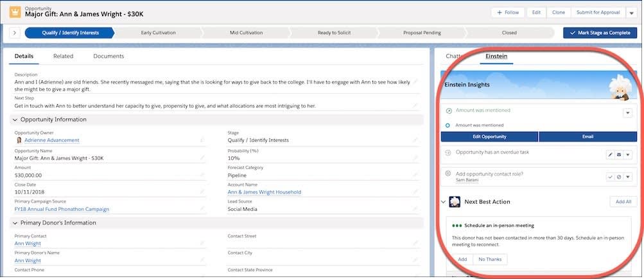Open the Documents tab

pos(109,57)
